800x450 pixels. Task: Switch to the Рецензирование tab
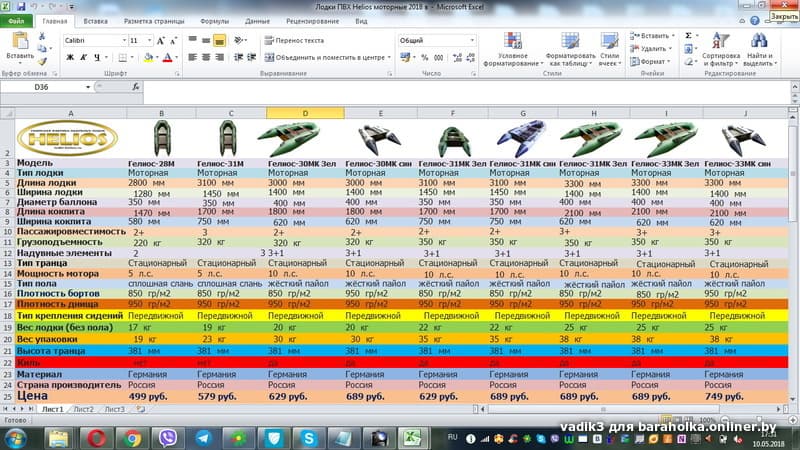pyautogui.click(x=312, y=21)
